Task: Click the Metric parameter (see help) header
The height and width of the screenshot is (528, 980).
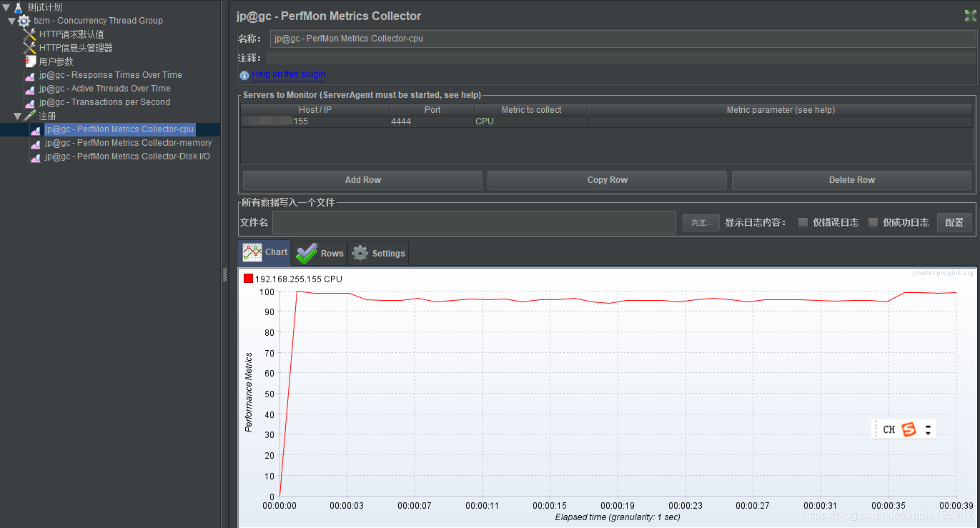Action: tap(781, 110)
